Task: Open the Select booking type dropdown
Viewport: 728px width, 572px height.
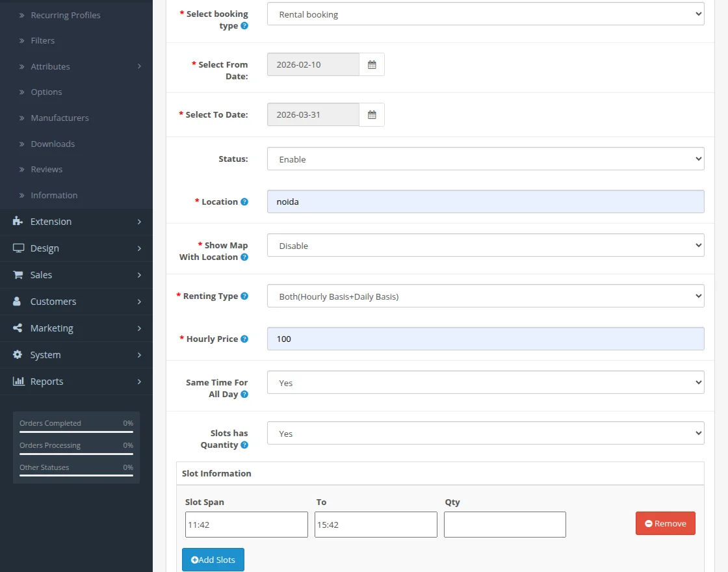Action: coord(485,14)
